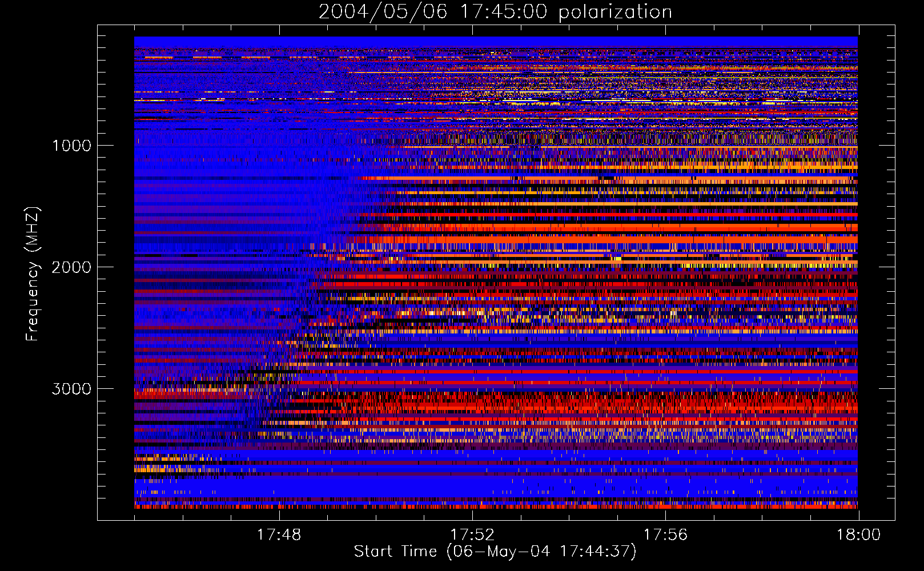
Task: Select the '18:00' time tick label
Action: click(859, 534)
